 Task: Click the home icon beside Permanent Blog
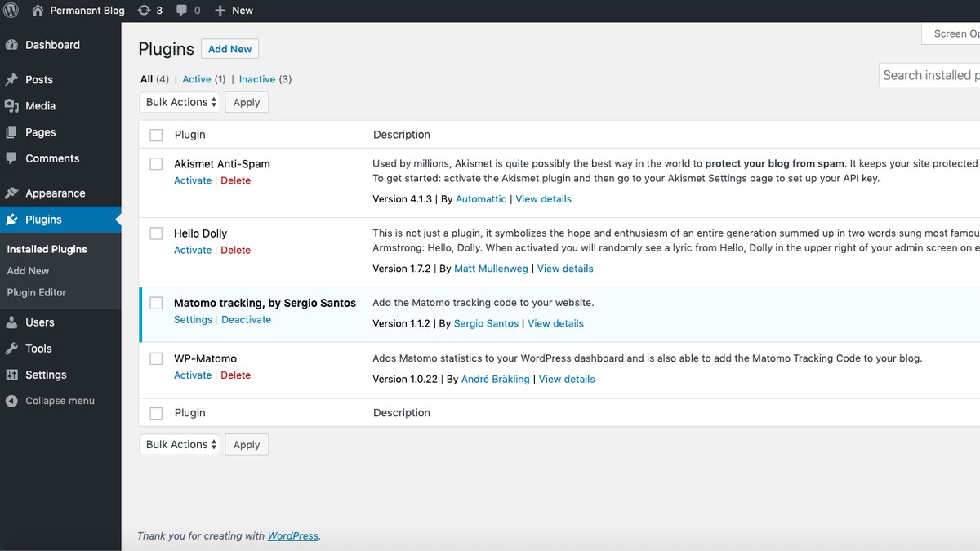38,11
